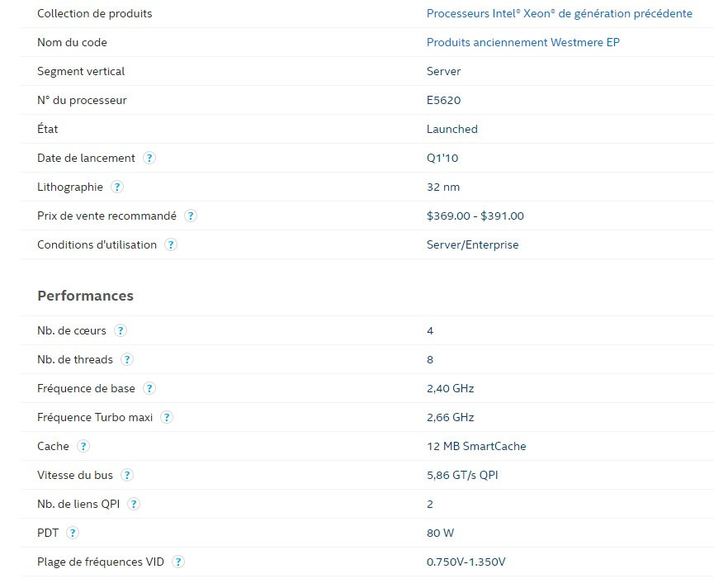714x588 pixels.
Task: Click the $369.00 - $391.00 price value
Action: (475, 216)
